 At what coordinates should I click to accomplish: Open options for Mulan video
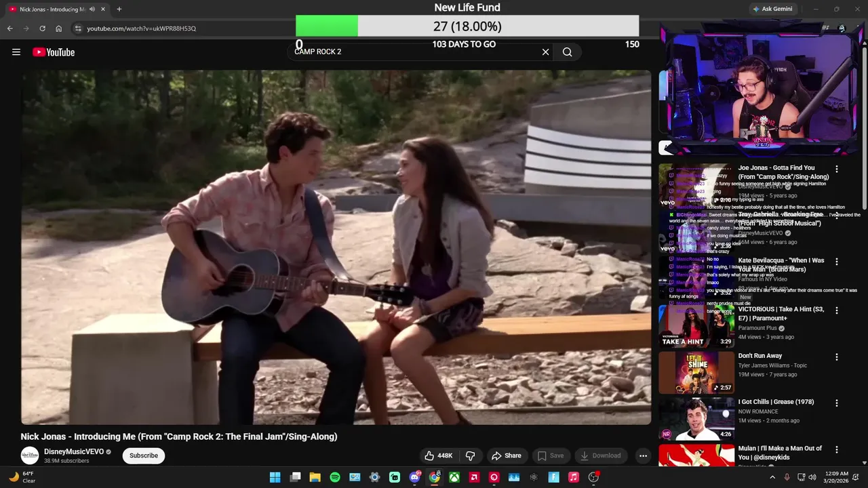pos(836,450)
